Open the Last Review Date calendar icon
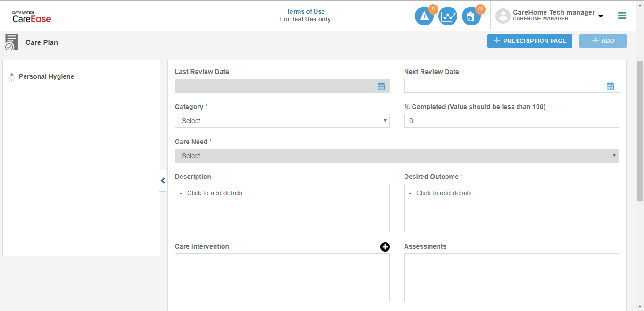644x311 pixels. click(x=381, y=86)
